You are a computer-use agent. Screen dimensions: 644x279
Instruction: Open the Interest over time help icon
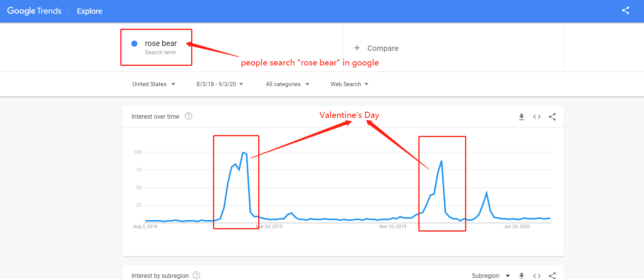point(188,116)
